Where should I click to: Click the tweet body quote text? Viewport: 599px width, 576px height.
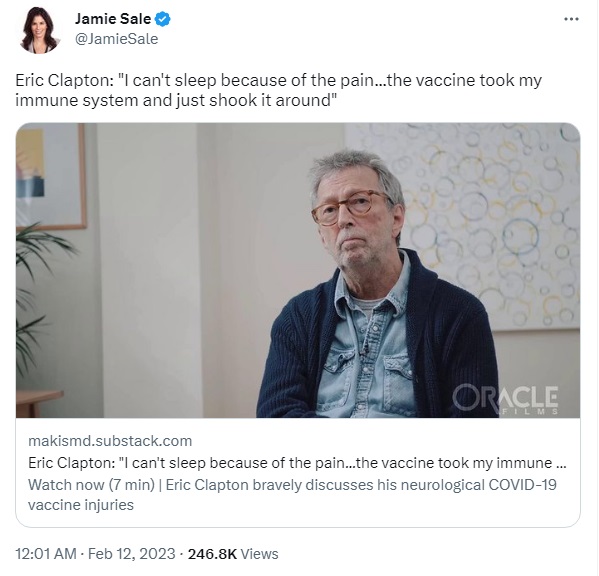coord(278,90)
